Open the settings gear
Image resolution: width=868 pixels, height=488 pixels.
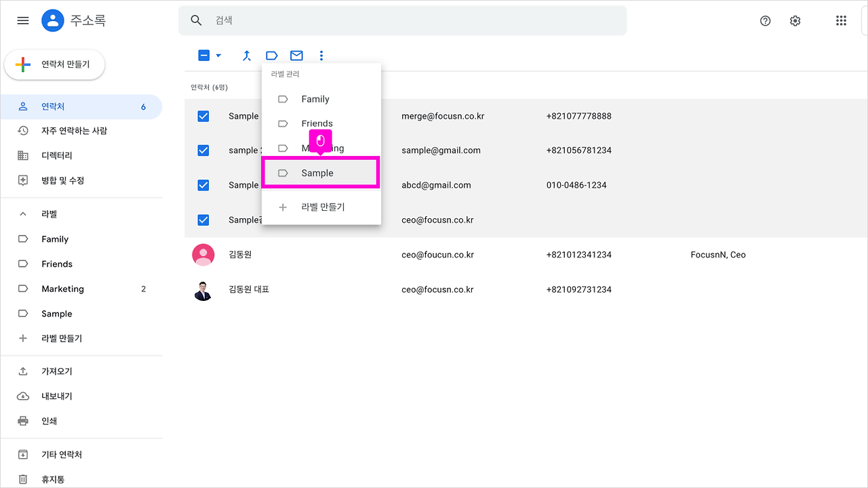(795, 20)
